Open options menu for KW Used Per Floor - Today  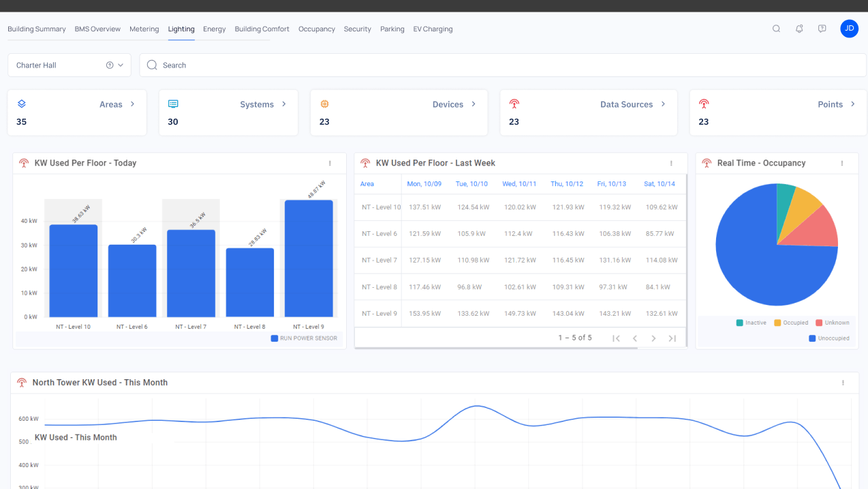pos(330,164)
